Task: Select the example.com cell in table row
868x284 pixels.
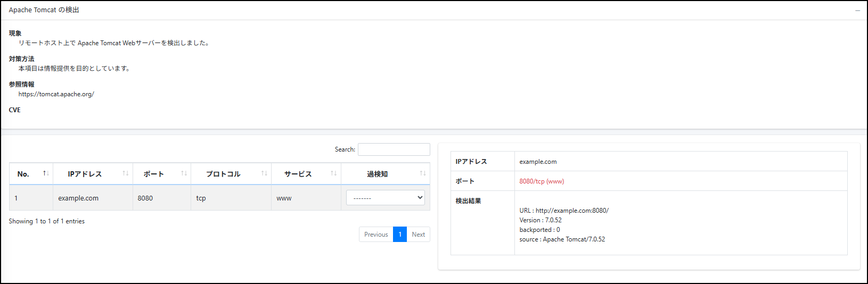Action: point(93,198)
